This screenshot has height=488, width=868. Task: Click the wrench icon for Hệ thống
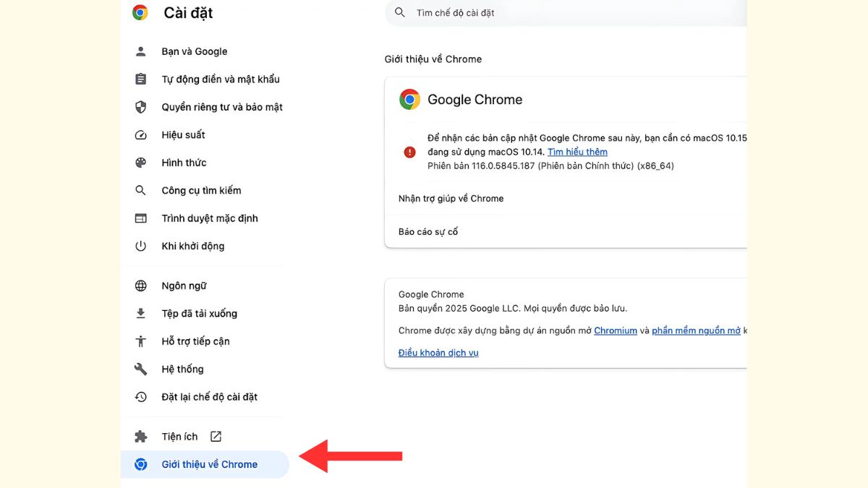point(140,369)
